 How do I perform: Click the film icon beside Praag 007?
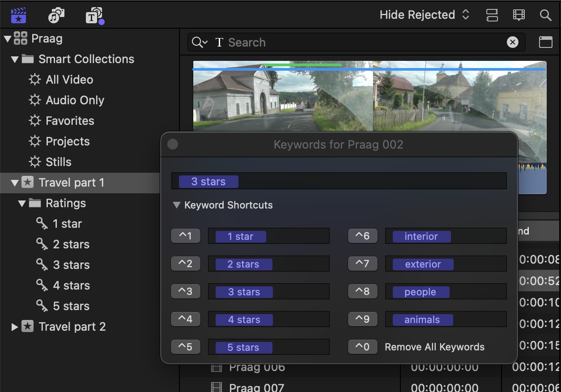(x=217, y=387)
